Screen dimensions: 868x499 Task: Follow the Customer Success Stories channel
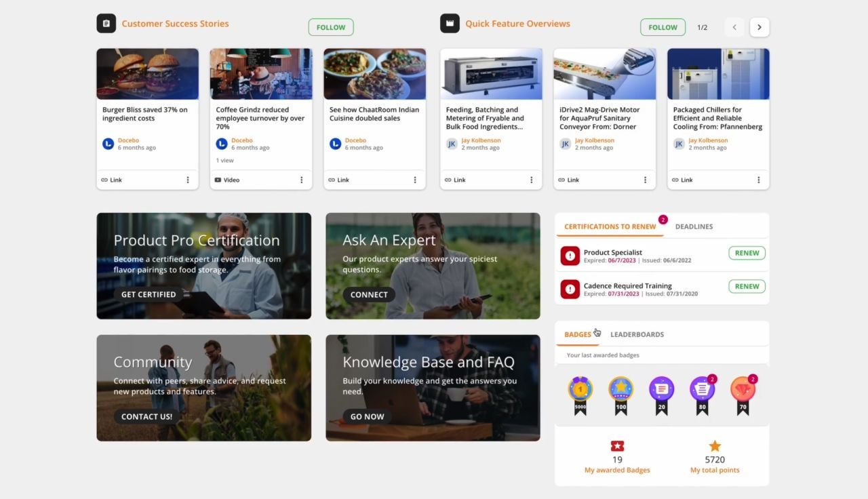point(331,27)
